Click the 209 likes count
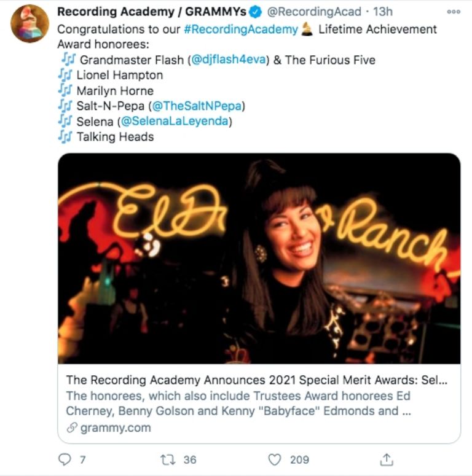Screen dimensions: 472x476 pyautogui.click(x=300, y=459)
